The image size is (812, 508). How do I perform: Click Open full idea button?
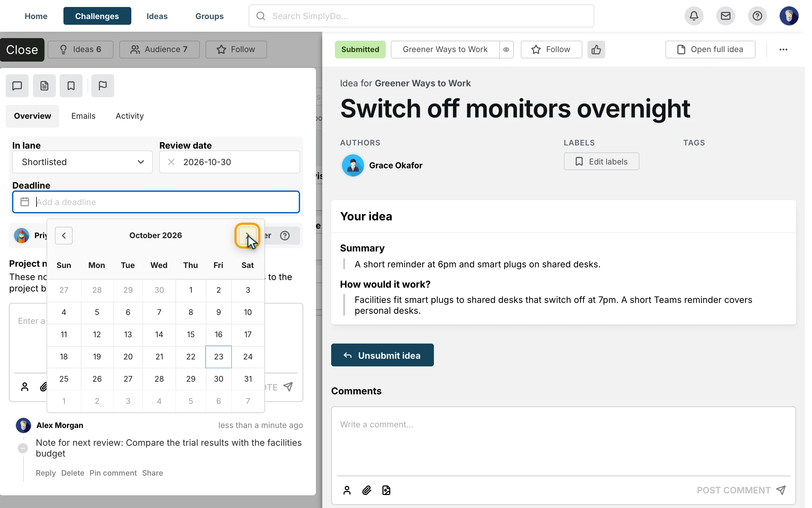pos(710,50)
